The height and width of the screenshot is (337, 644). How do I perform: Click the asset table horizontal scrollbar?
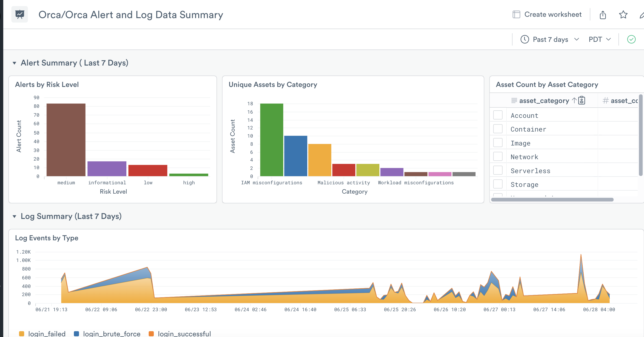point(552,200)
